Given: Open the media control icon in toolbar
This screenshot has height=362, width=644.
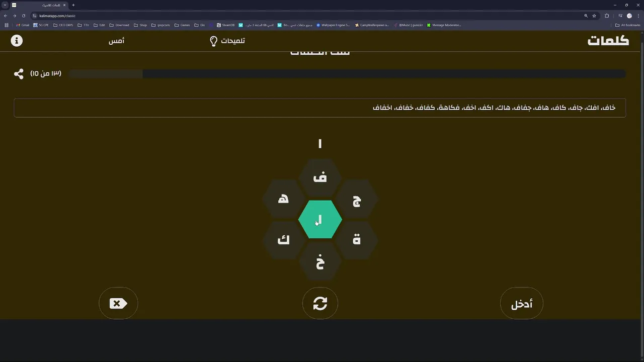Looking at the screenshot, I should (x=620, y=16).
